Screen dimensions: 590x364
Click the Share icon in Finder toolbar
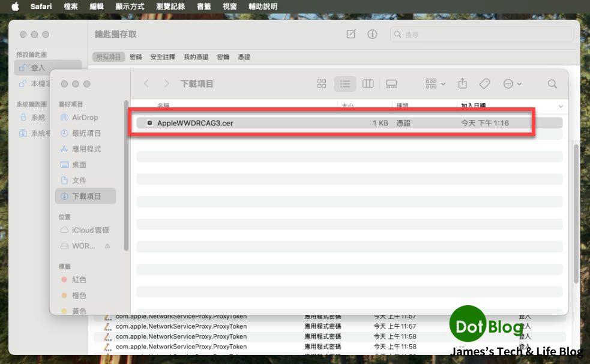[x=462, y=84]
